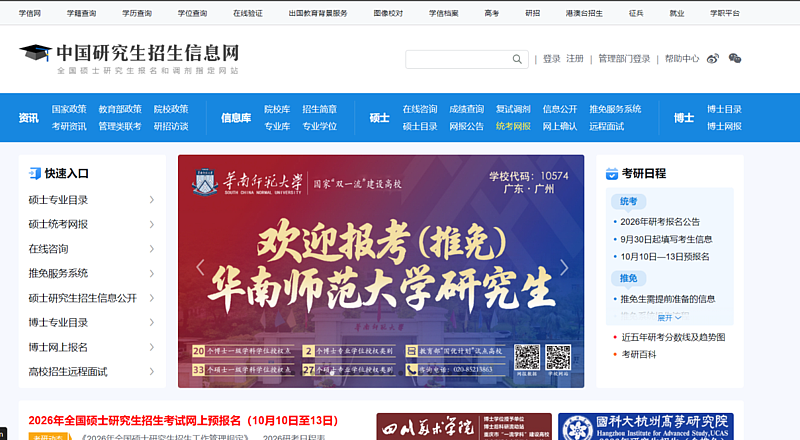Open 院校库 under 信息库 menu

pyautogui.click(x=276, y=109)
